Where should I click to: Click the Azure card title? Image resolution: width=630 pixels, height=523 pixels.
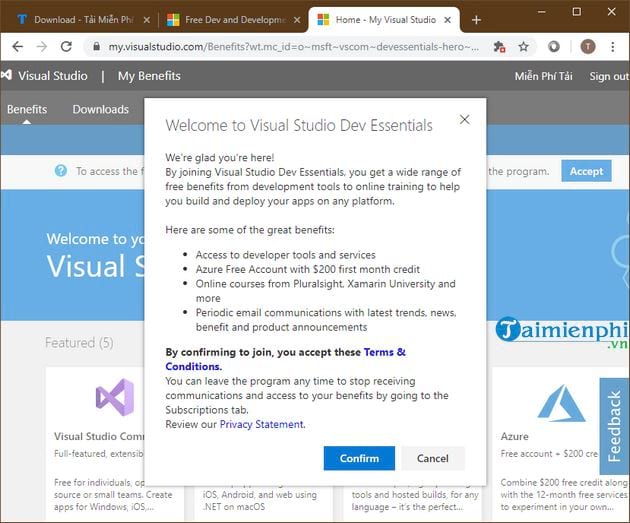tap(514, 436)
